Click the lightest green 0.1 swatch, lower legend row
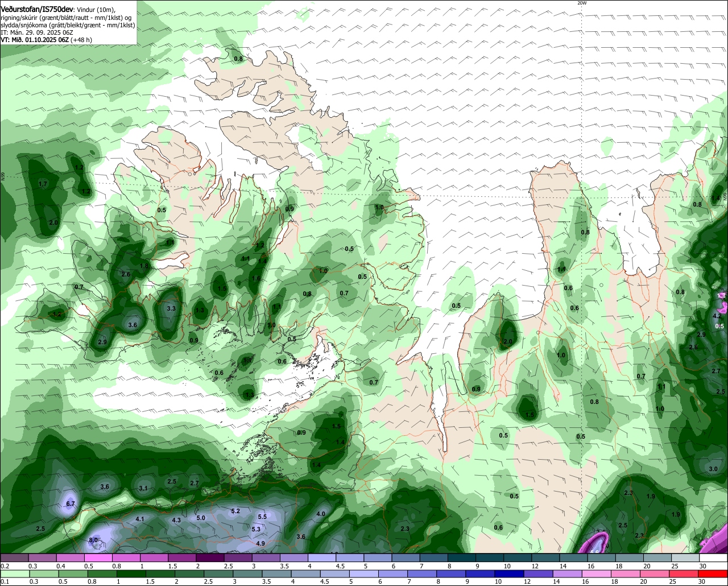Screen dimensions: 728x586 tap(14, 573)
